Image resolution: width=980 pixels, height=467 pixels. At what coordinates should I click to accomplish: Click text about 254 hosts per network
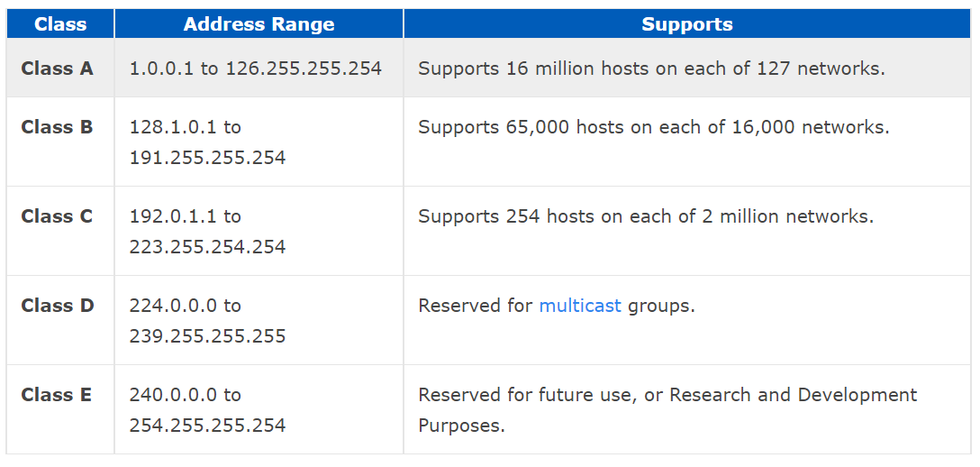click(x=646, y=217)
